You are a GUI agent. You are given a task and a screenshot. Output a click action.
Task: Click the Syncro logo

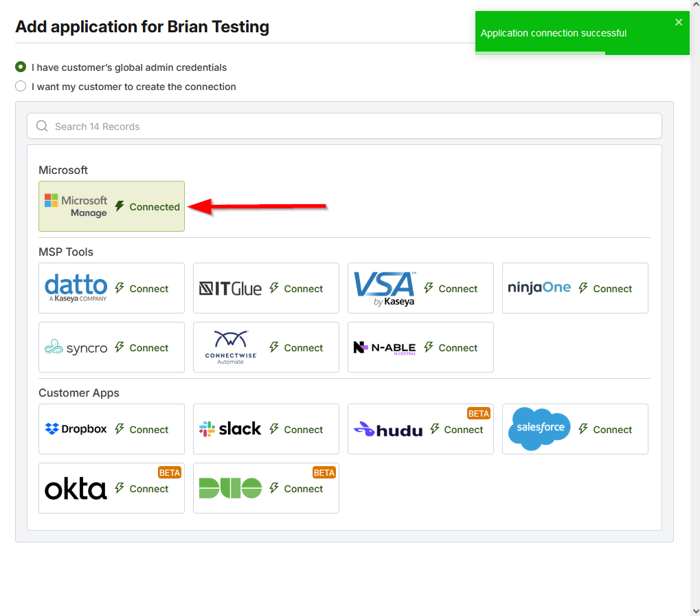tap(76, 348)
